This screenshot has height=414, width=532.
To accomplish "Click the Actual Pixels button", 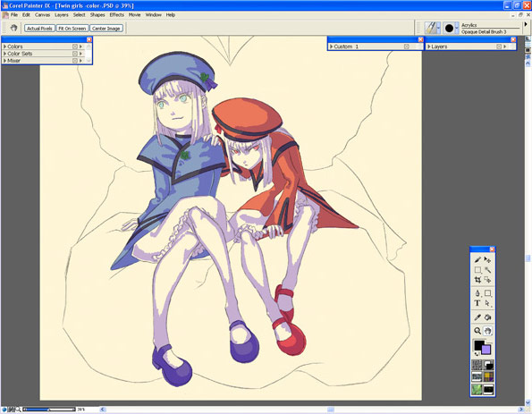I will (39, 29).
